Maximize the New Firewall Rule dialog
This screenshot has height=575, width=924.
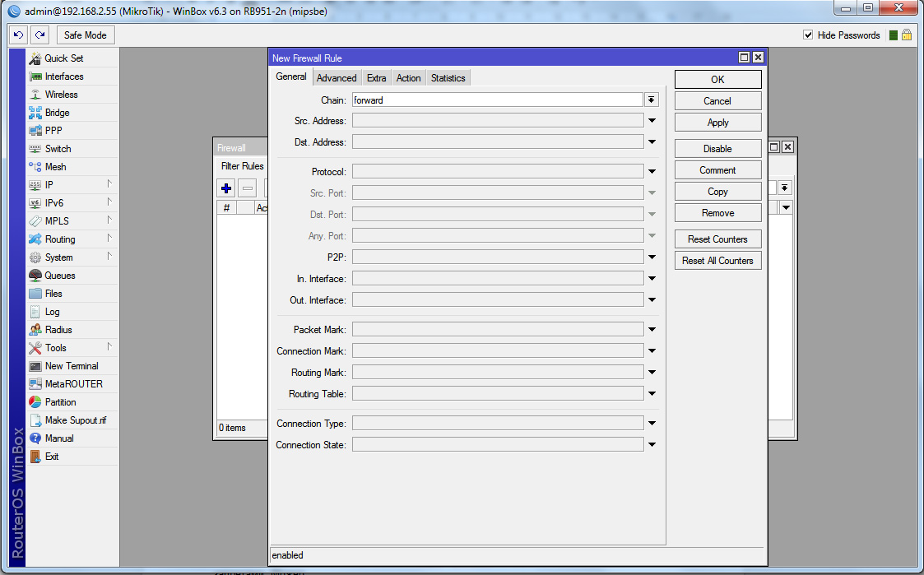(x=745, y=57)
